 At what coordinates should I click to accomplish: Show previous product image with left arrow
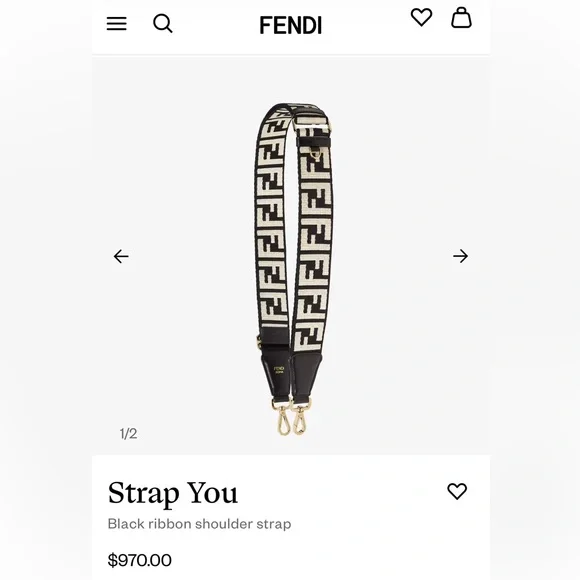point(121,256)
